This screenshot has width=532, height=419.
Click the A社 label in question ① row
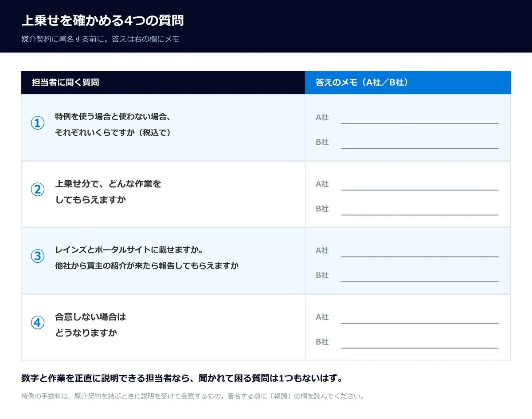click(322, 118)
